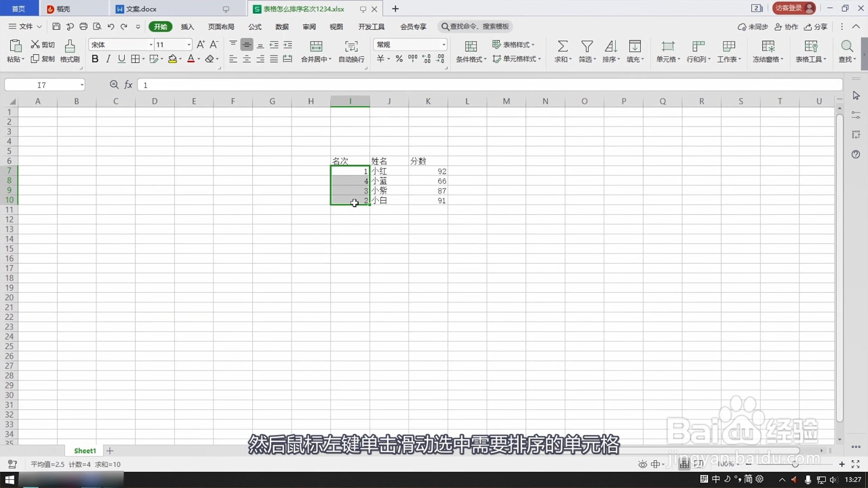868x488 pixels.
Task: Cut selection with 剪切
Action: pyautogui.click(x=42, y=44)
